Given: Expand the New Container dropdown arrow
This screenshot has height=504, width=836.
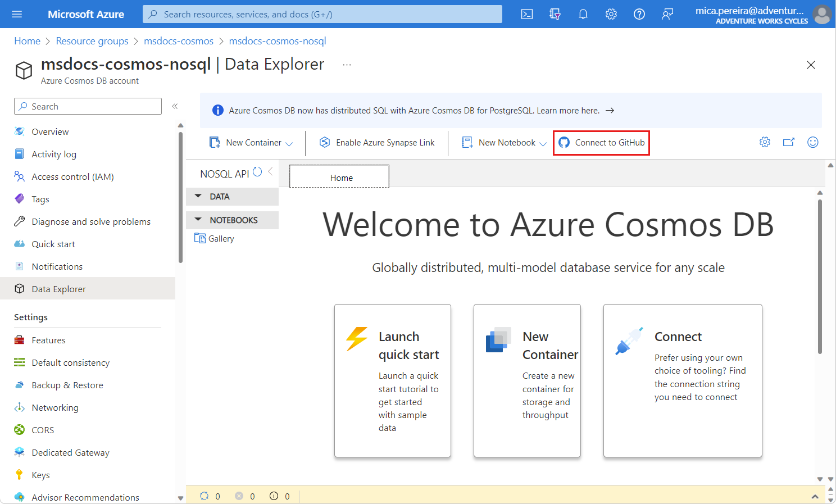Looking at the screenshot, I should click(x=289, y=144).
